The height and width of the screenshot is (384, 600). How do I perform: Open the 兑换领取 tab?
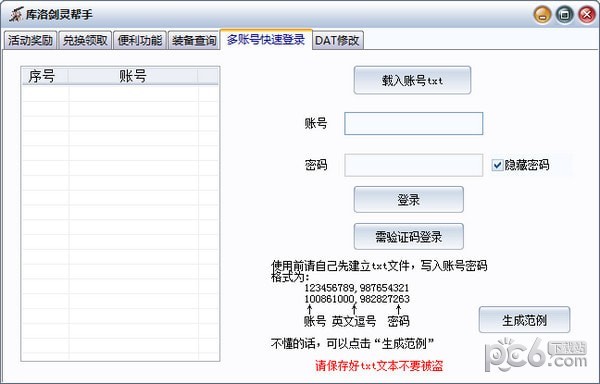point(85,40)
